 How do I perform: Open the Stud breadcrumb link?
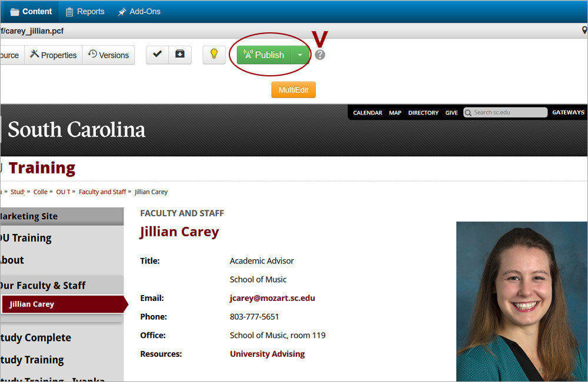coord(17,192)
